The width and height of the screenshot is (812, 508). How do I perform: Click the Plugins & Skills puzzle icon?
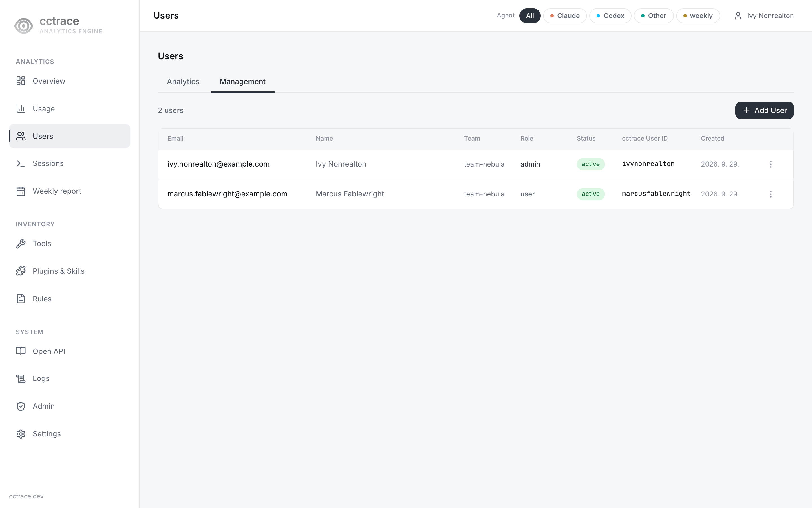(21, 271)
